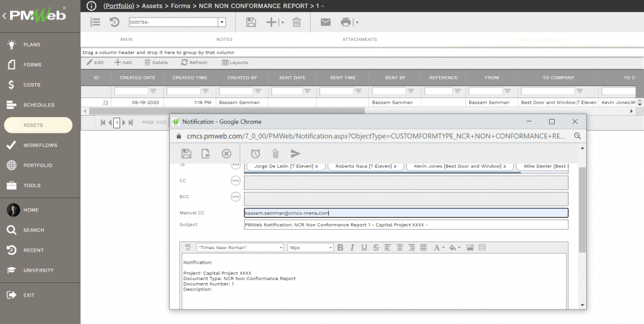Toggle Italic in the message editor
Image resolution: width=644 pixels, height=324 pixels.
click(352, 247)
